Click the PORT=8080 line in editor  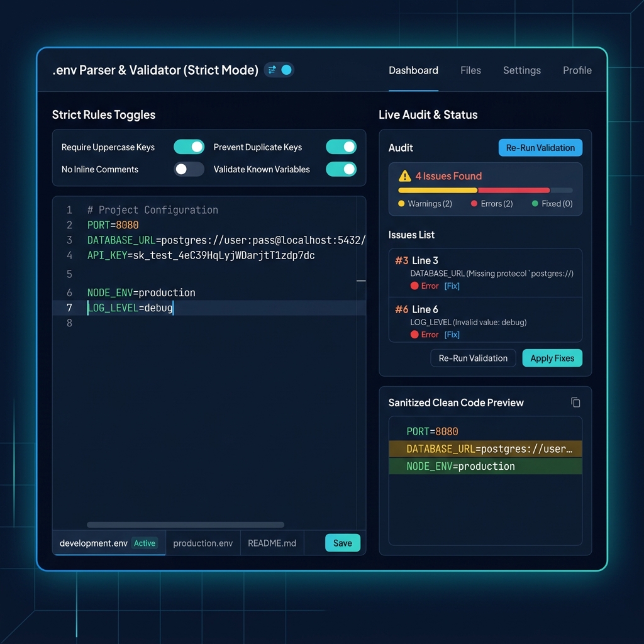pyautogui.click(x=113, y=225)
